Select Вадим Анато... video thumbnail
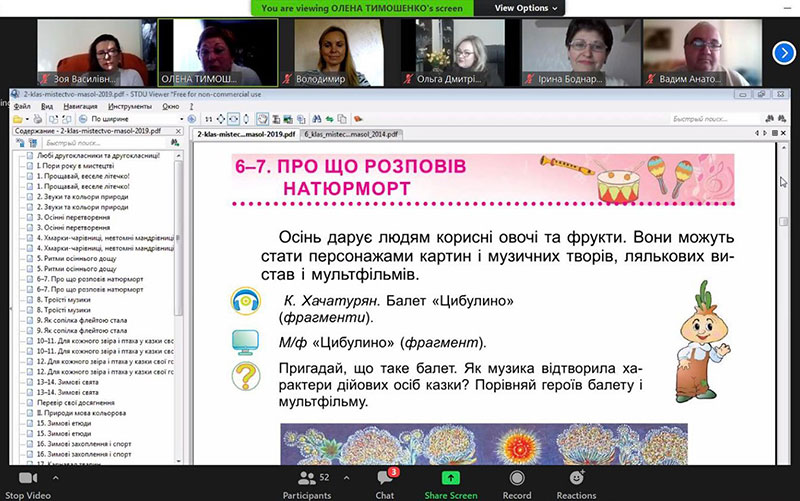Screen dimensions: 800x501 pos(703,53)
